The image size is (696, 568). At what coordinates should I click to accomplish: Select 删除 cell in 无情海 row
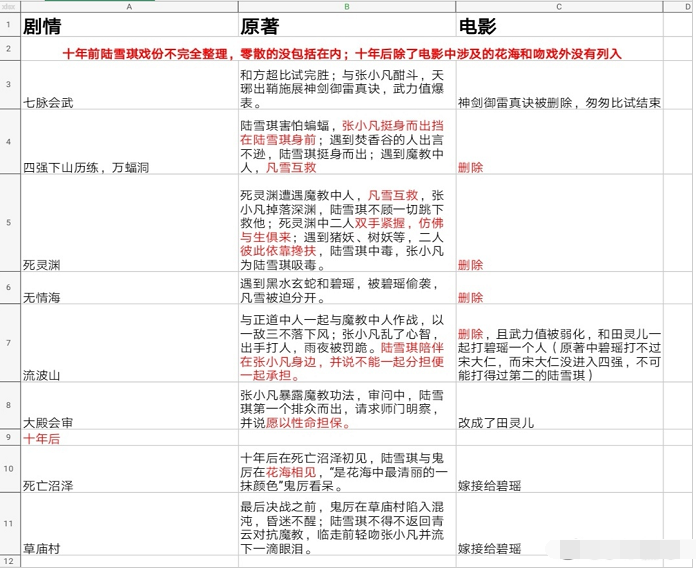[x=559, y=288]
